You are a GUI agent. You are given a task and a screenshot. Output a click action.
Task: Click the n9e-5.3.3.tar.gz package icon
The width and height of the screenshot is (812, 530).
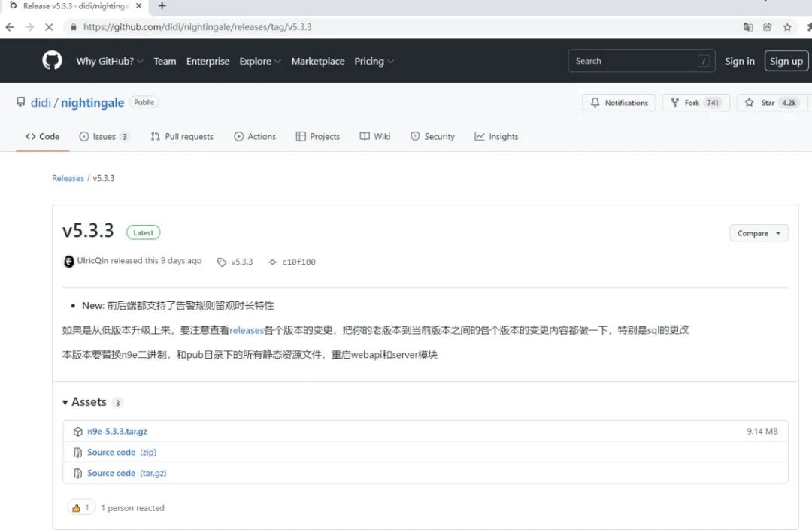[x=78, y=431]
